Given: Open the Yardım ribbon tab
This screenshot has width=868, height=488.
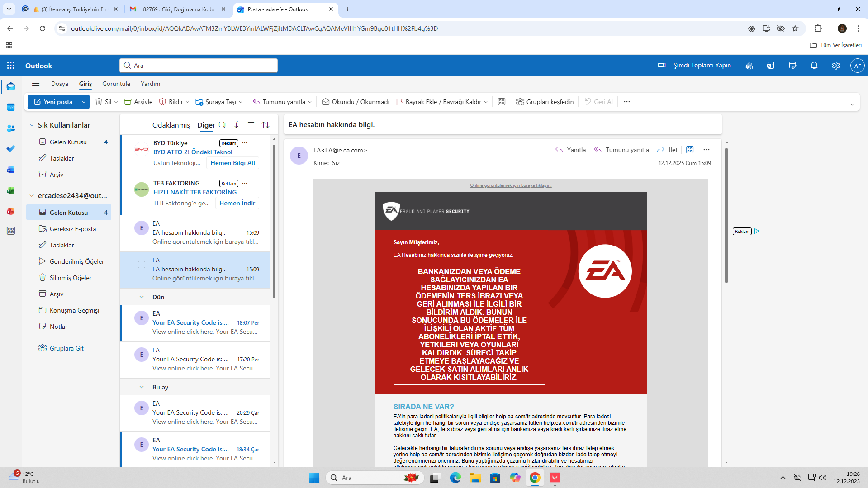Looking at the screenshot, I should pos(150,84).
